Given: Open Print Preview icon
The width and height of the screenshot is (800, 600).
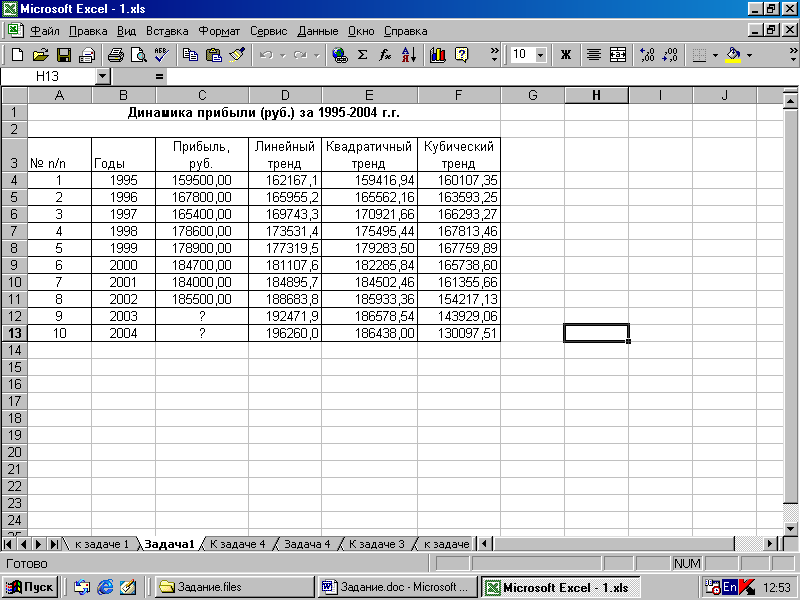Looking at the screenshot, I should point(139,55).
